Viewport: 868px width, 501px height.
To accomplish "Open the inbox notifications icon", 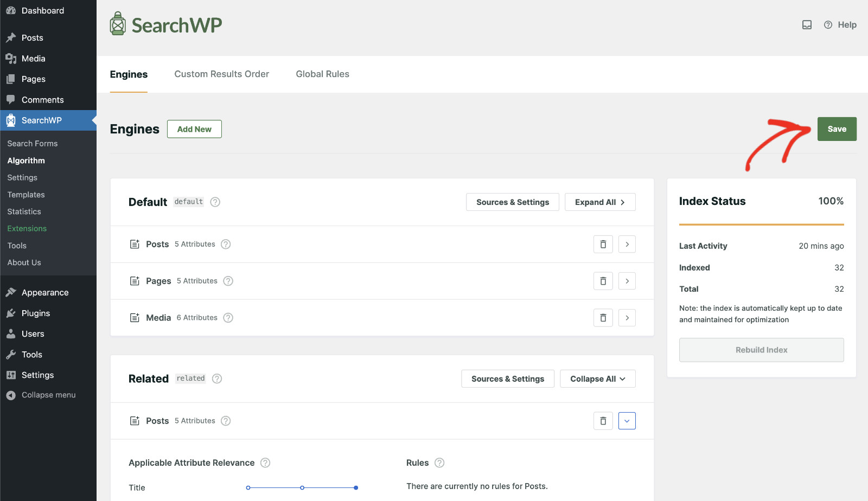I will click(807, 25).
